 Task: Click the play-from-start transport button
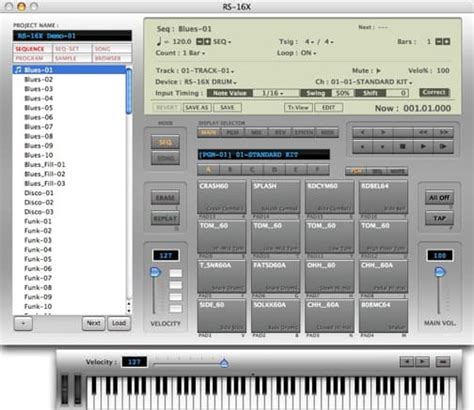click(x=443, y=146)
